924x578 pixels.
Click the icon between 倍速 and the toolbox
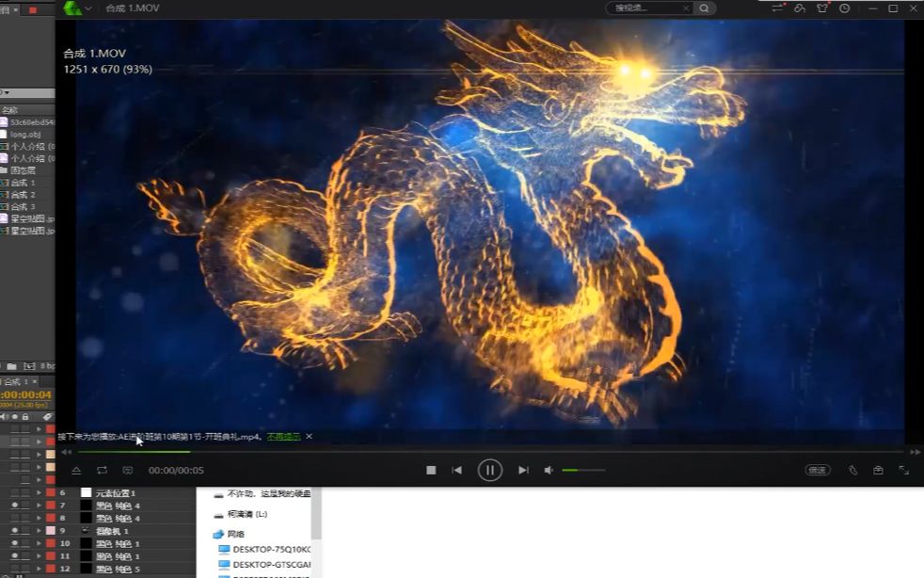pos(852,470)
